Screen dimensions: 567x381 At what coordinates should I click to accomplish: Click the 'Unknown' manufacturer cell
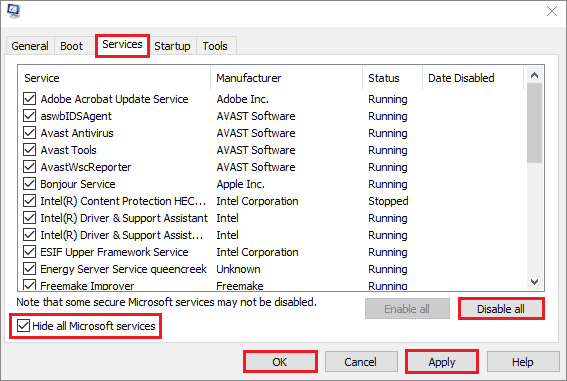238,269
